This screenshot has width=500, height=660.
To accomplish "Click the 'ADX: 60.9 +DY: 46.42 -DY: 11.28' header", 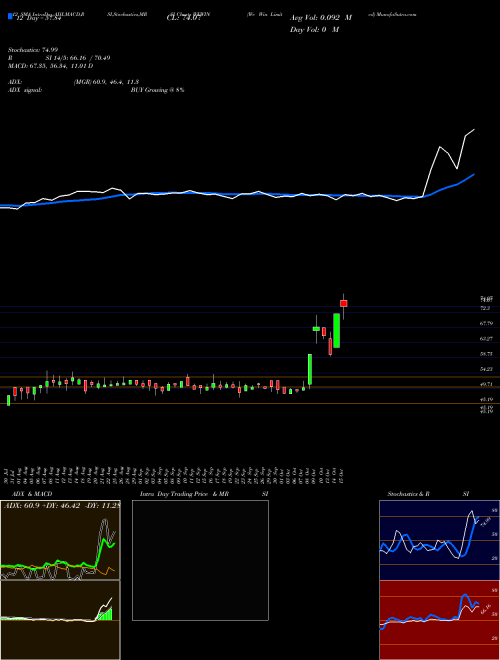I will click(62, 506).
